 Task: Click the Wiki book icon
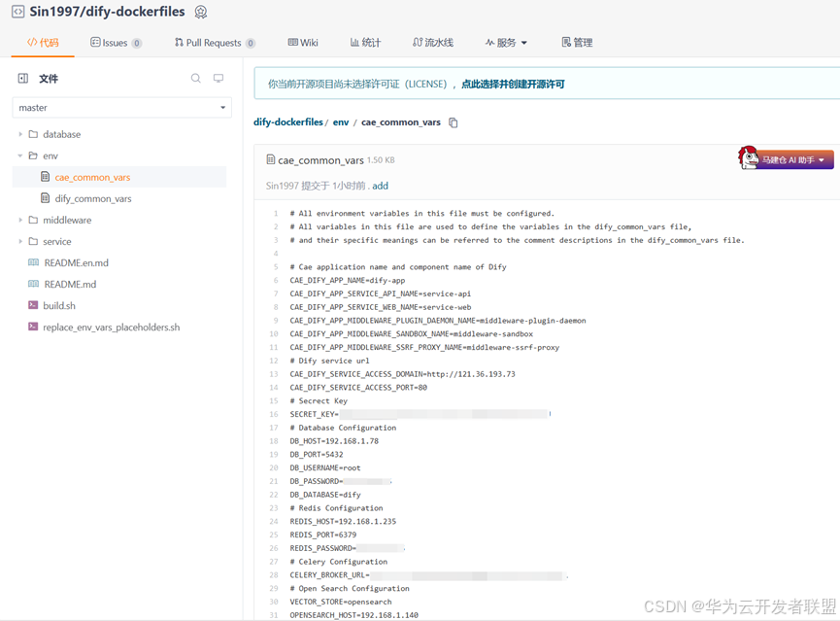coord(292,42)
